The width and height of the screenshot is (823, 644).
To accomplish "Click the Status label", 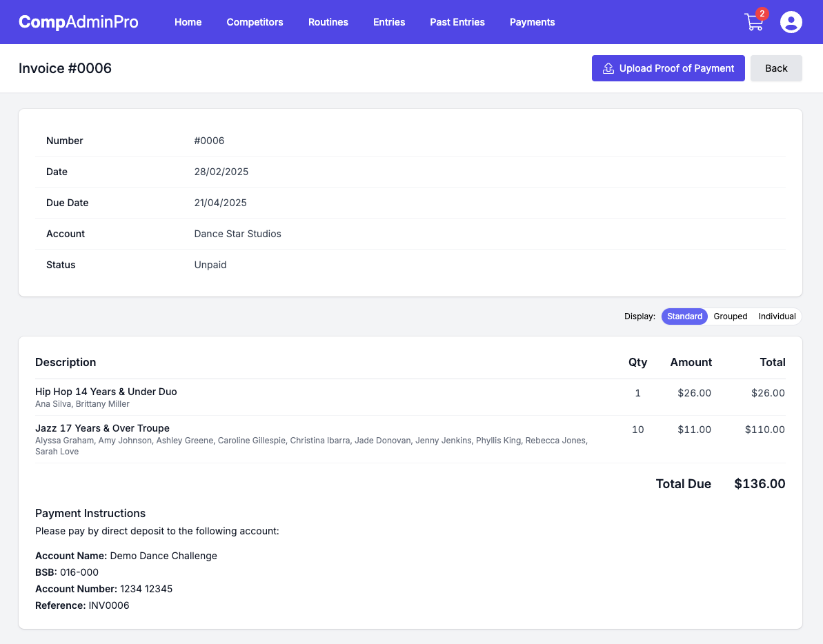I will click(x=61, y=265).
